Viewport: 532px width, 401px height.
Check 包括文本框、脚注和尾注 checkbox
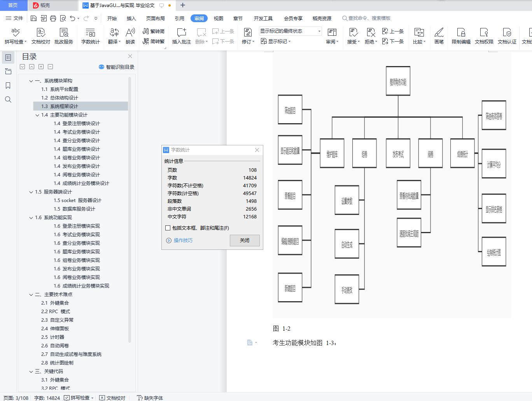[x=168, y=228]
